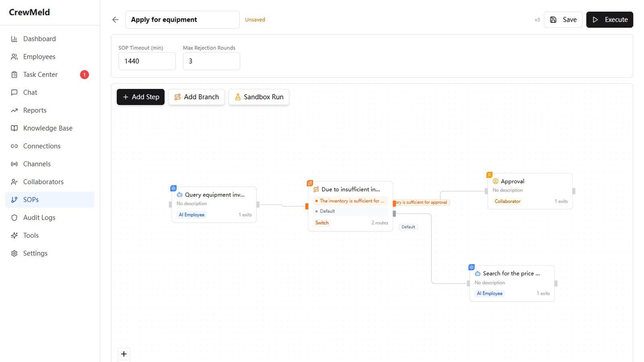This screenshot has height=362, width=644.
Task: Click the Chat bubble icon
Action: (14, 93)
